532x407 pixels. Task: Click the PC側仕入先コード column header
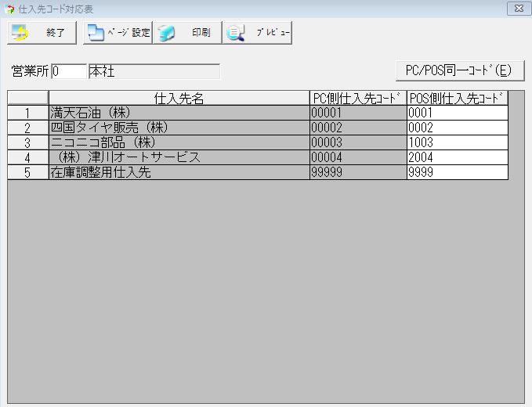point(358,98)
